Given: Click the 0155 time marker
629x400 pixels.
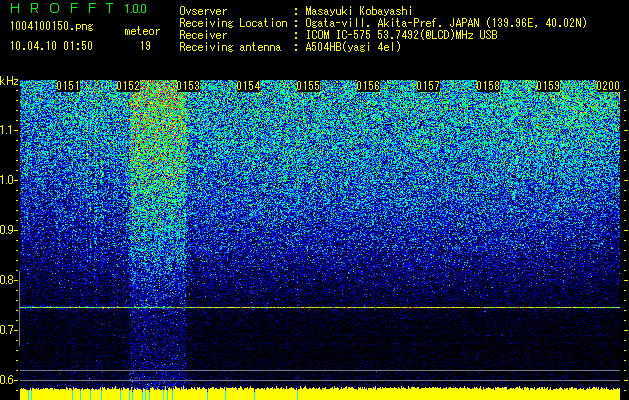Looking at the screenshot, I should [x=308, y=86].
